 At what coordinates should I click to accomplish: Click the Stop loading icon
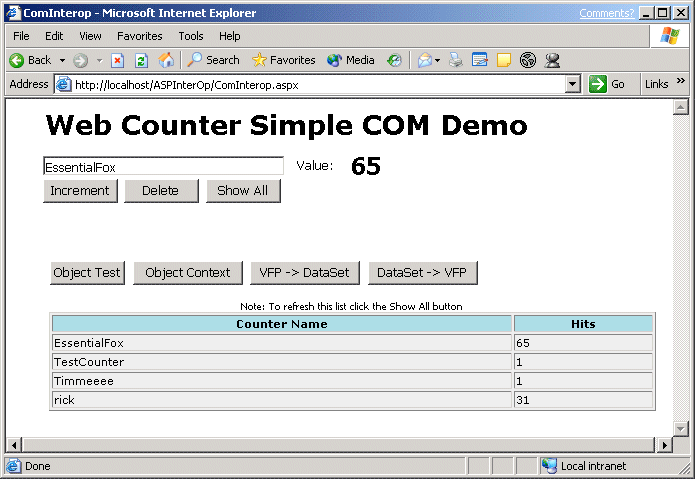(x=117, y=60)
